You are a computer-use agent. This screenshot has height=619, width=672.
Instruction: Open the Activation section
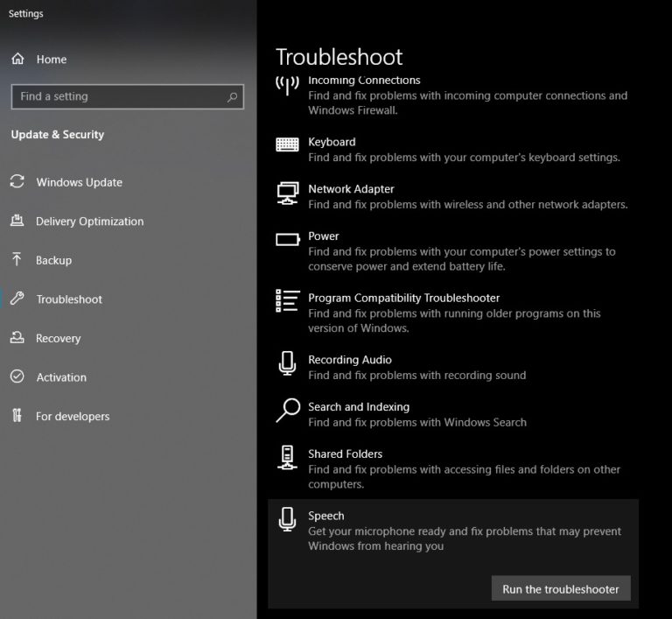point(61,377)
